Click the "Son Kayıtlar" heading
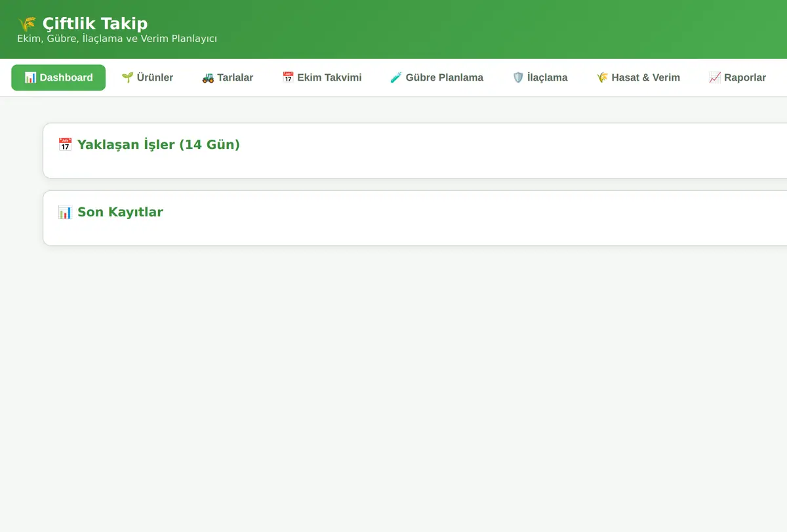This screenshot has width=787, height=532. tap(110, 212)
